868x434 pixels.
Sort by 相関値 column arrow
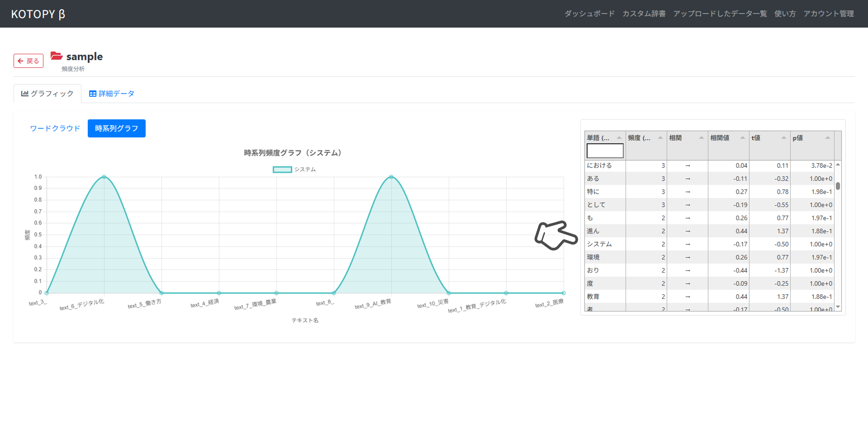(x=742, y=137)
